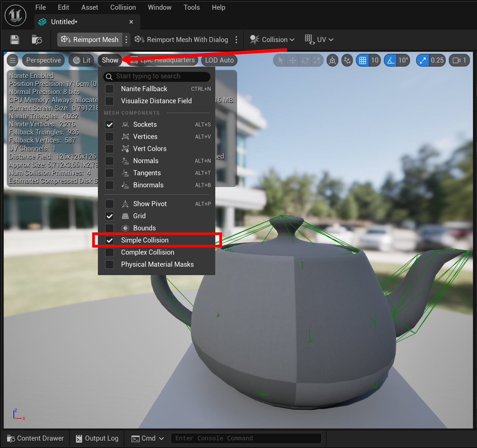Screen dimensions: 477x448
Task: Open the Collision toolbar dropdown
Action: coord(272,40)
